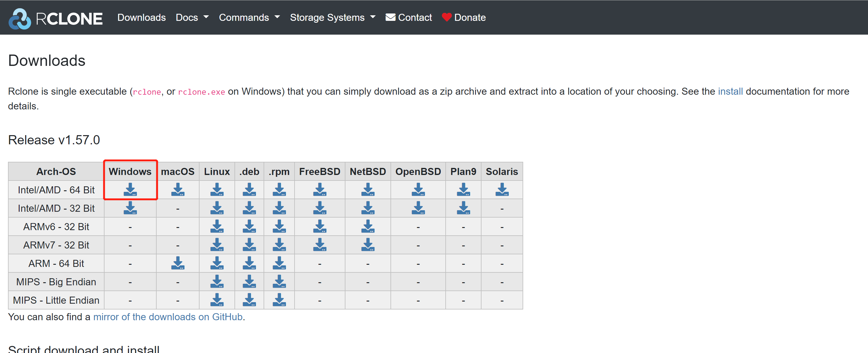The width and height of the screenshot is (868, 353).
Task: Download .rpm package for MIPS Big Endian
Action: [279, 281]
